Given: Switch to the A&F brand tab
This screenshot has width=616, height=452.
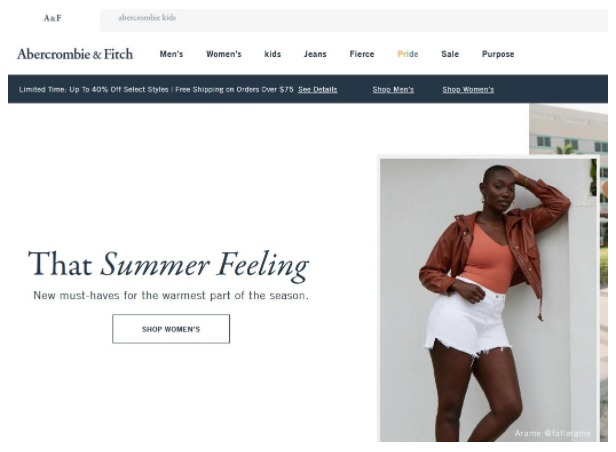Looking at the screenshot, I should (x=52, y=18).
